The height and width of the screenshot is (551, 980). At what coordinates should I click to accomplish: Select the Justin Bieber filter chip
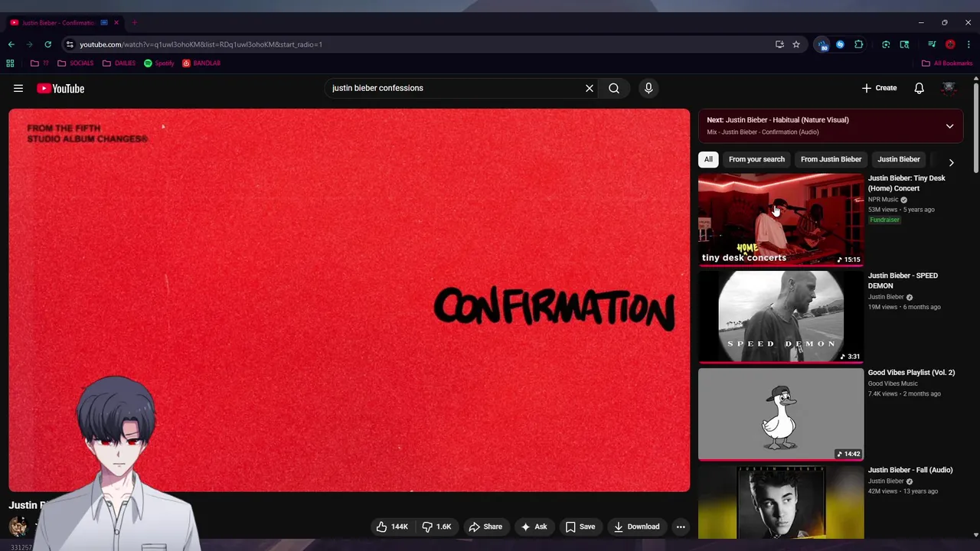(x=899, y=159)
